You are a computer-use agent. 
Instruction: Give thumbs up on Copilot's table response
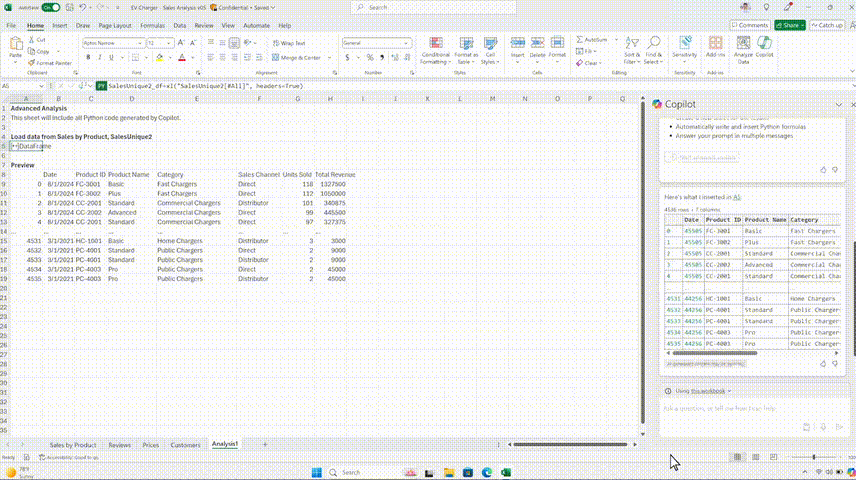(x=823, y=364)
